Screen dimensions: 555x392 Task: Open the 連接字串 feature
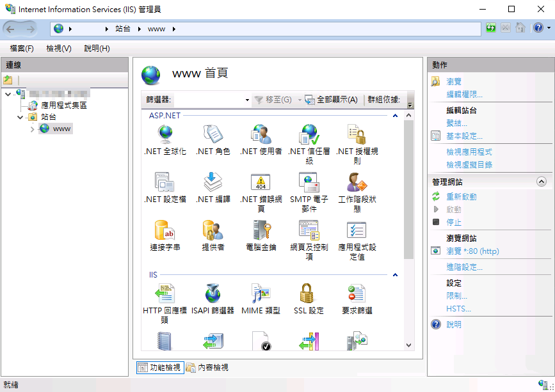pos(165,236)
